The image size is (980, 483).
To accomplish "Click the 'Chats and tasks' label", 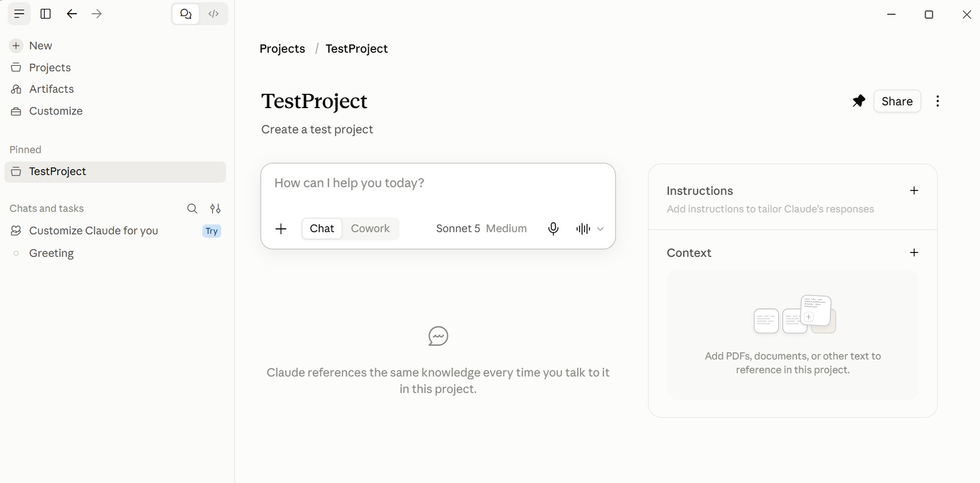I will [47, 209].
